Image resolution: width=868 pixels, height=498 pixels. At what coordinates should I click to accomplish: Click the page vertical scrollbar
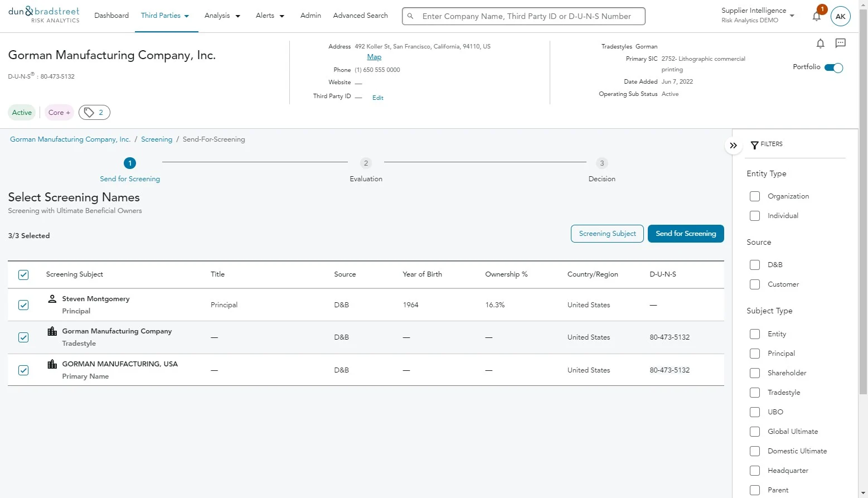(x=863, y=201)
